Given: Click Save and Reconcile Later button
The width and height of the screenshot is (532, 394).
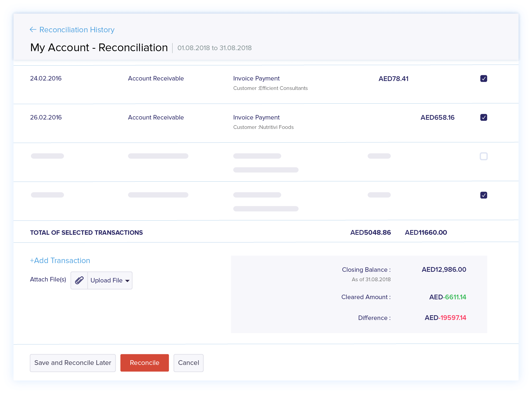Looking at the screenshot, I should click(x=73, y=363).
